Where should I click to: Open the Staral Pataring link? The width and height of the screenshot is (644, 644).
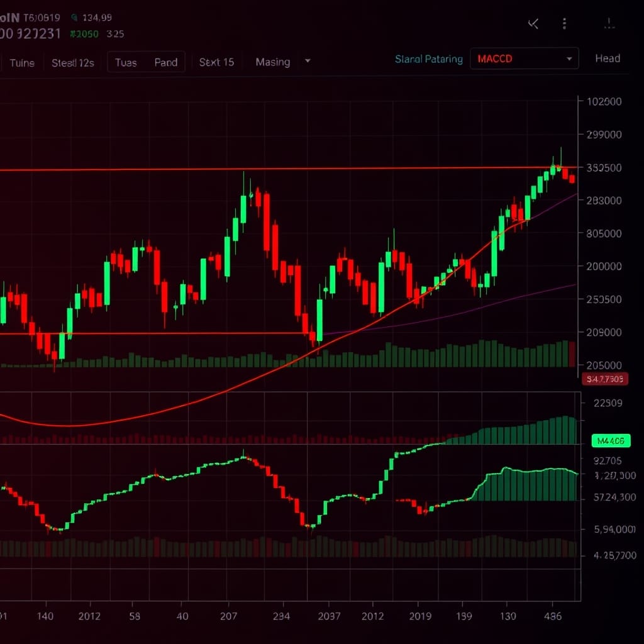(428, 58)
